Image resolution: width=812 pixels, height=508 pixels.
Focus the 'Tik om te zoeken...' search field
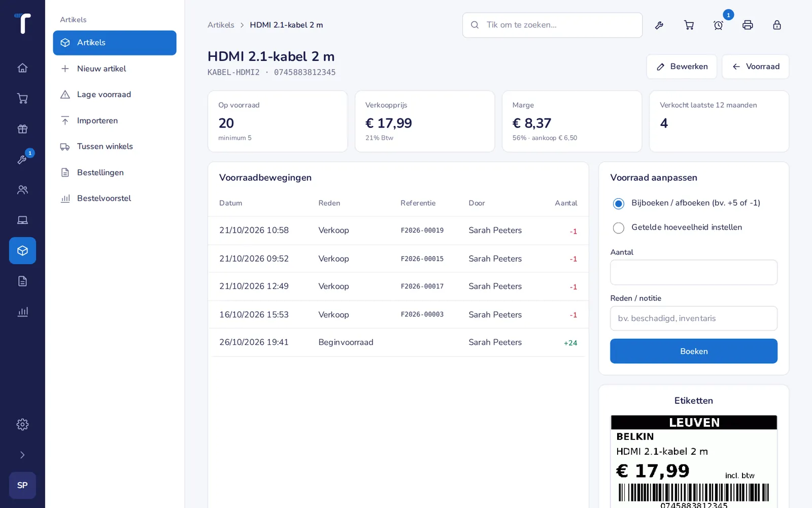[x=552, y=25]
